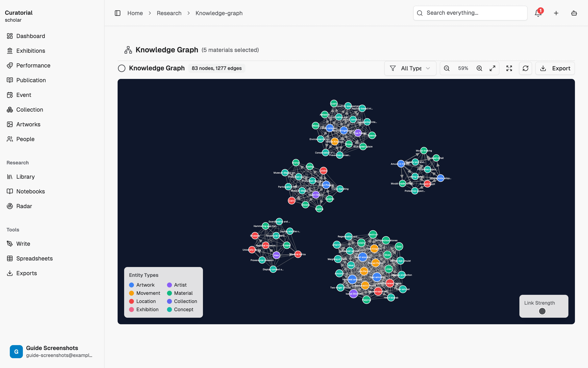This screenshot has width=588, height=368.
Task: Open the Library section
Action: pyautogui.click(x=20, y=177)
